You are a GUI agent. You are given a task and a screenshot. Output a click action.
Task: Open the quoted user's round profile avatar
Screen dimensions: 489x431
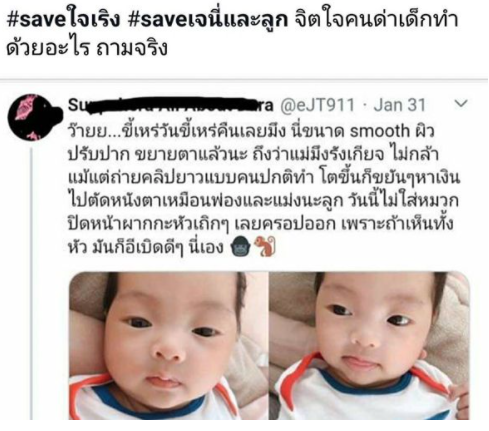(33, 117)
